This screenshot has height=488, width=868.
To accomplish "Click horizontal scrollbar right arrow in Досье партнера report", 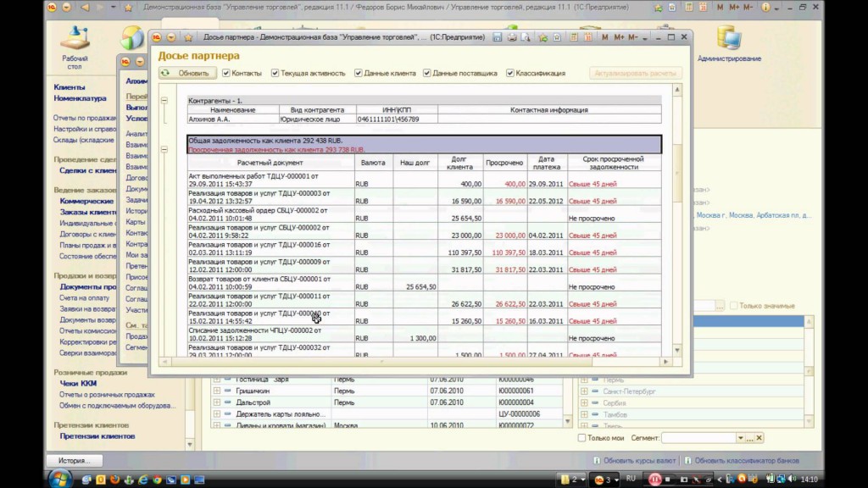I will [x=666, y=361].
